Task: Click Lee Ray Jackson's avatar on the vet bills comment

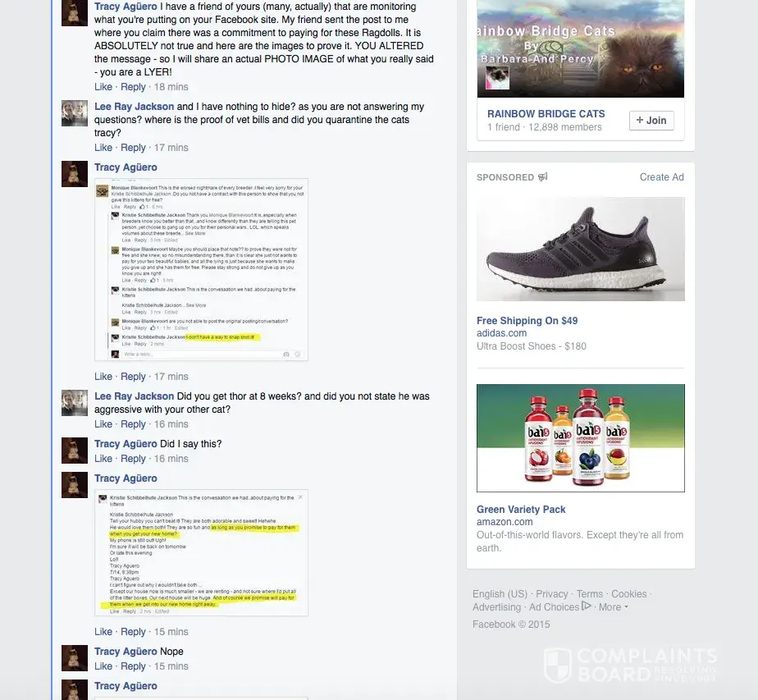Action: coord(75,113)
